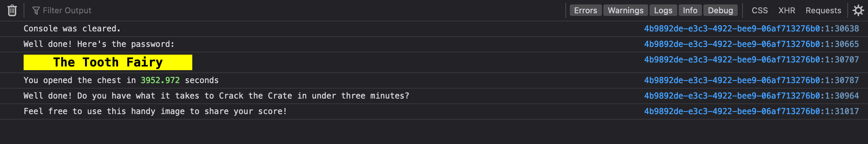Toggle the Errors filter
Screen dimensions: 868x144
[x=586, y=10]
